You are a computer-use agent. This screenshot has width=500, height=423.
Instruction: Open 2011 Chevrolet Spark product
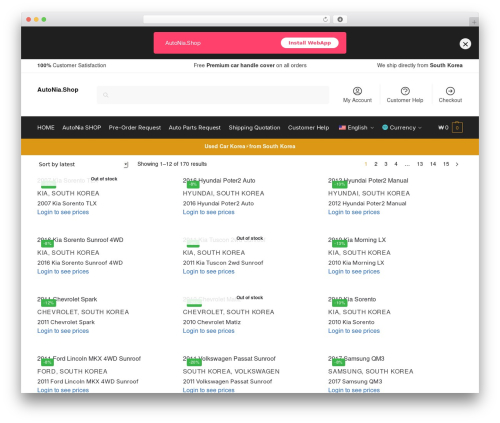(66, 322)
